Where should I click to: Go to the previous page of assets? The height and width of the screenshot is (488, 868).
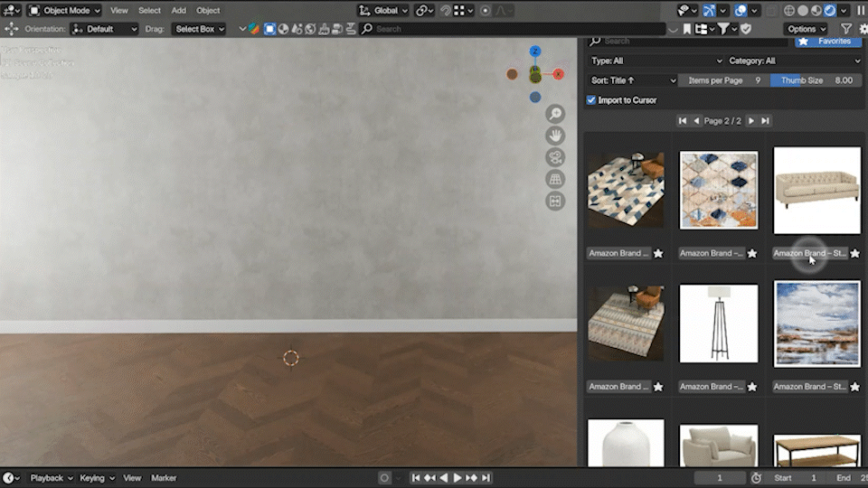coord(696,121)
